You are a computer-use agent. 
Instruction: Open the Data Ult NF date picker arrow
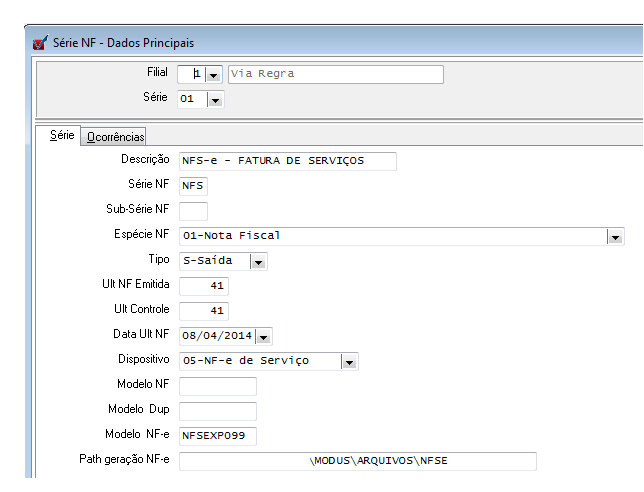(264, 337)
